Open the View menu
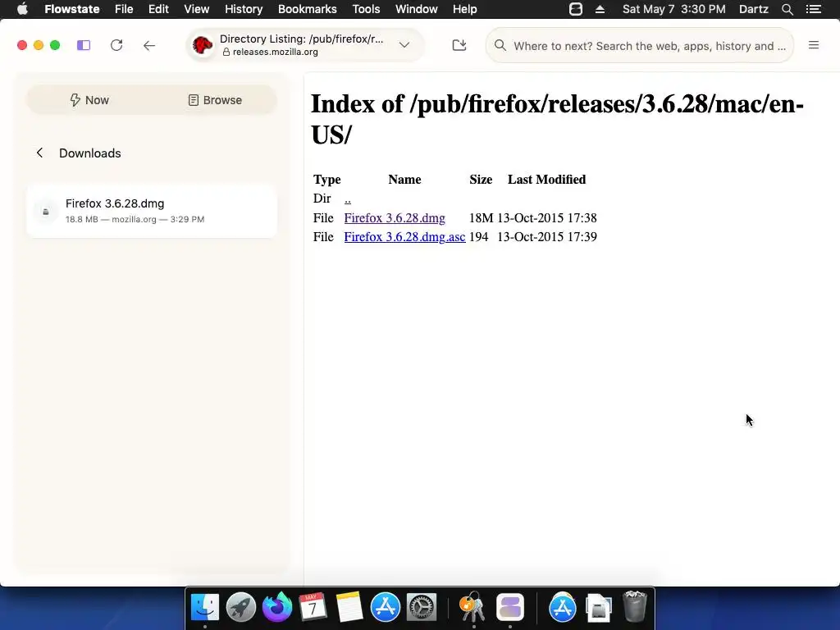Viewport: 840px width, 630px height. (x=197, y=9)
